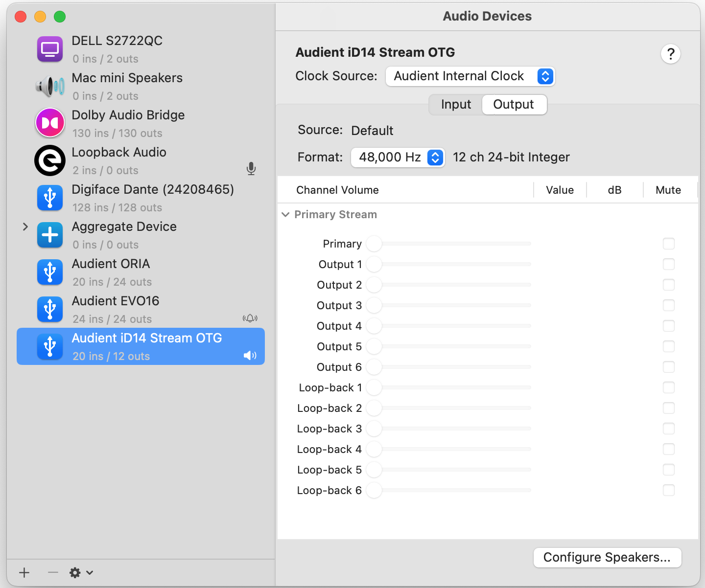Click the alert sound icon on Audient EVO16
Screen dimensions: 705x588
[250, 318]
